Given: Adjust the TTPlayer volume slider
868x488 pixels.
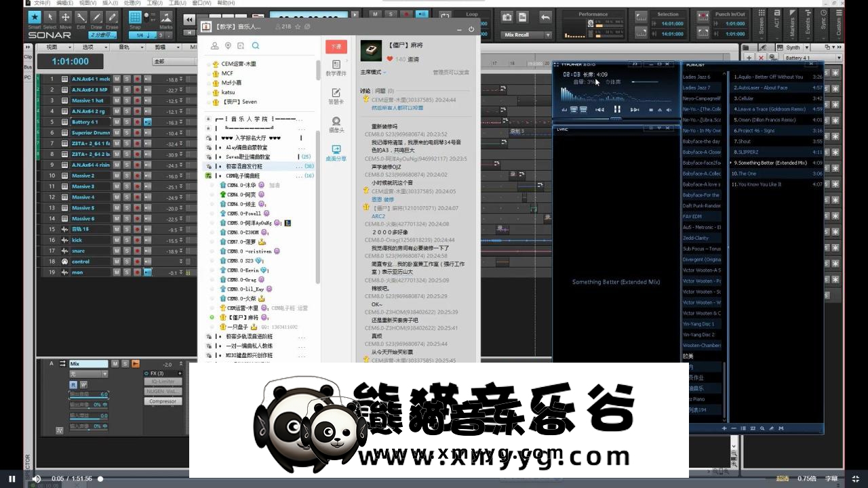Looking at the screenshot, I should click(645, 81).
